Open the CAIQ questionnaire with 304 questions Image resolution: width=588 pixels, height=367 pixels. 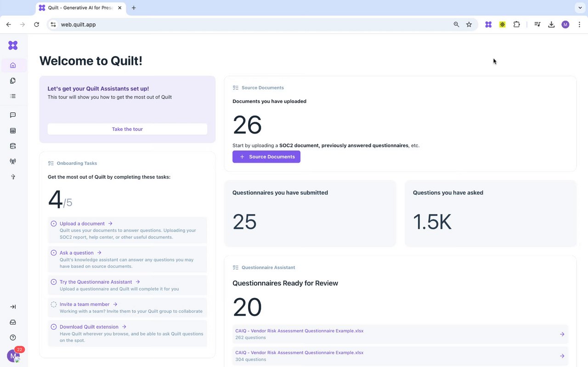(400, 356)
